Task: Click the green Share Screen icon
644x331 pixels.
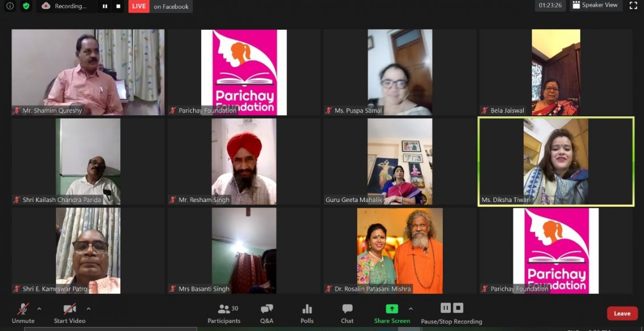Action: pyautogui.click(x=392, y=309)
